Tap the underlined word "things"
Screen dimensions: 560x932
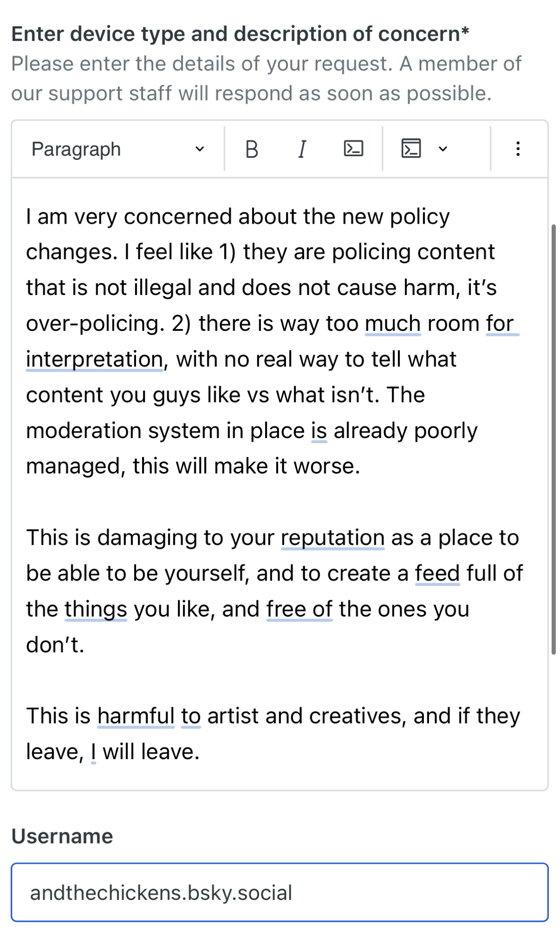(x=96, y=609)
